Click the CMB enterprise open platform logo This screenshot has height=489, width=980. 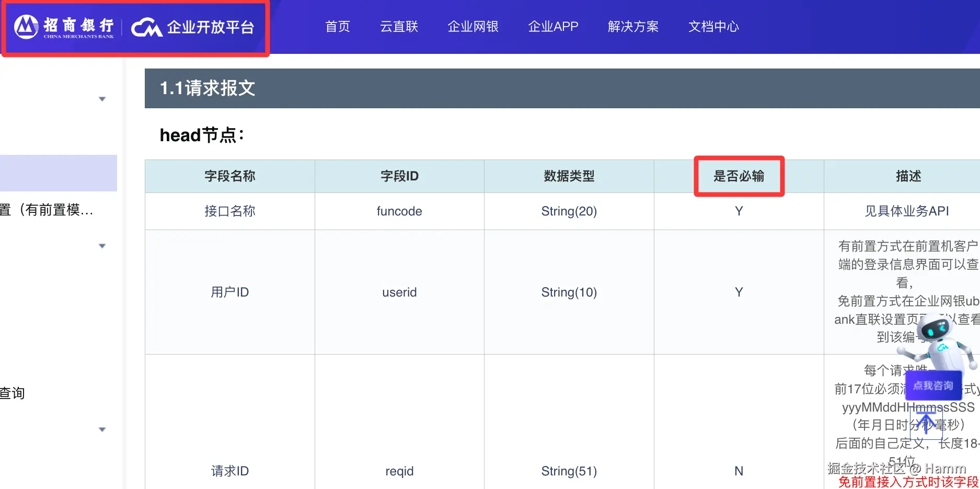tap(192, 27)
